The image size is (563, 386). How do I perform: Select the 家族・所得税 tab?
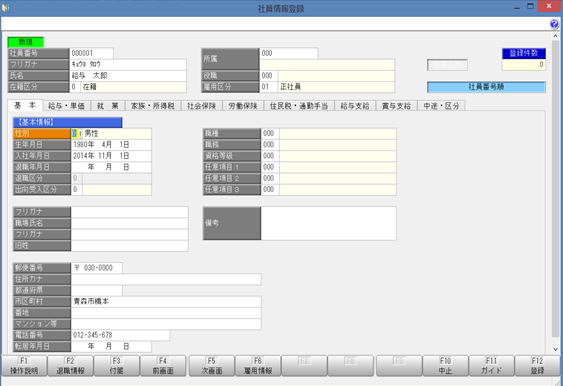(153, 106)
